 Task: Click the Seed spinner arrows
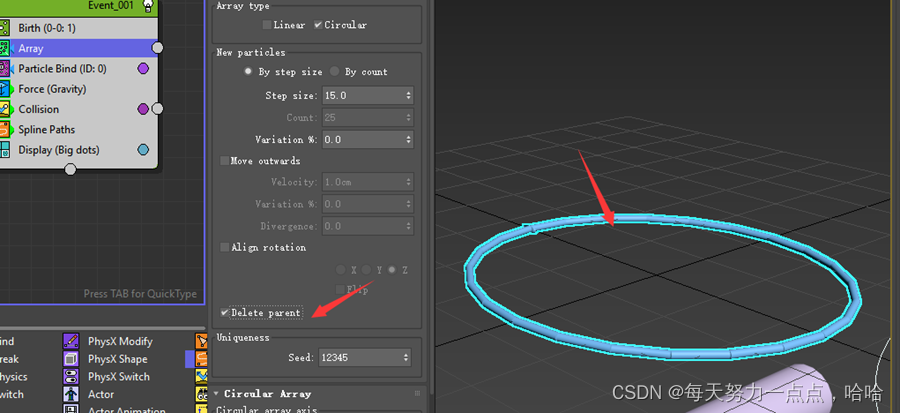(407, 357)
